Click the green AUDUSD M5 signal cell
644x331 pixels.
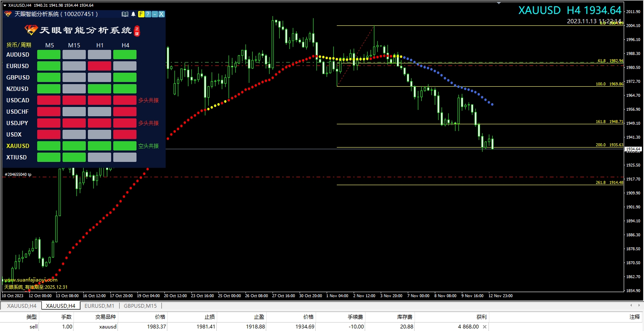[x=49, y=55]
